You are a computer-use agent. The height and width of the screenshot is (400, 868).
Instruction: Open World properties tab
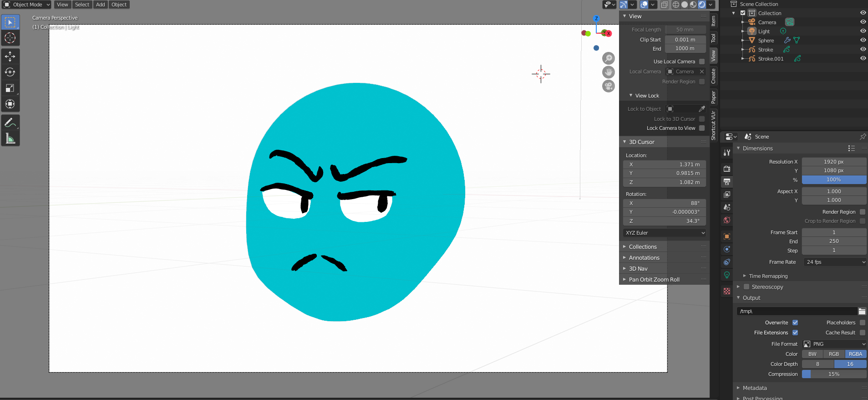(727, 220)
